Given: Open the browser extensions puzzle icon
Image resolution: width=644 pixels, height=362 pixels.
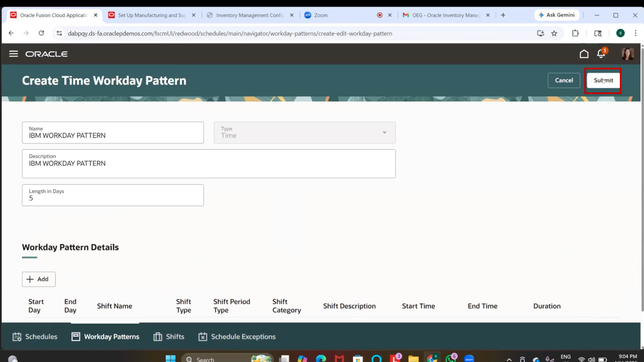Looking at the screenshot, I should coord(575,33).
